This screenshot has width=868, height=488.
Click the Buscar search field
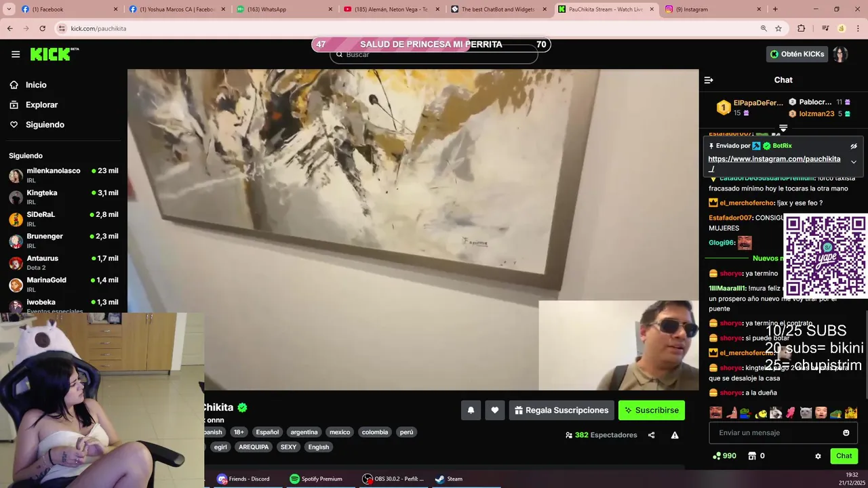point(434,55)
